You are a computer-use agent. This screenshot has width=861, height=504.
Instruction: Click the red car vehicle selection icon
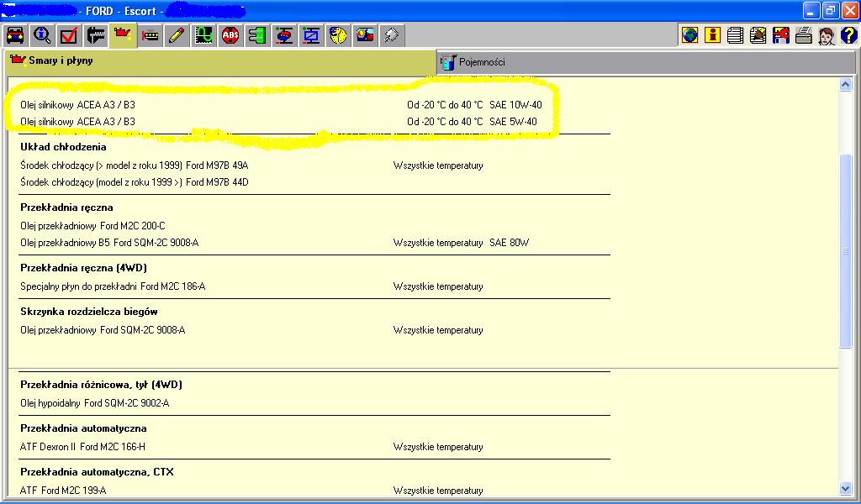[15, 35]
